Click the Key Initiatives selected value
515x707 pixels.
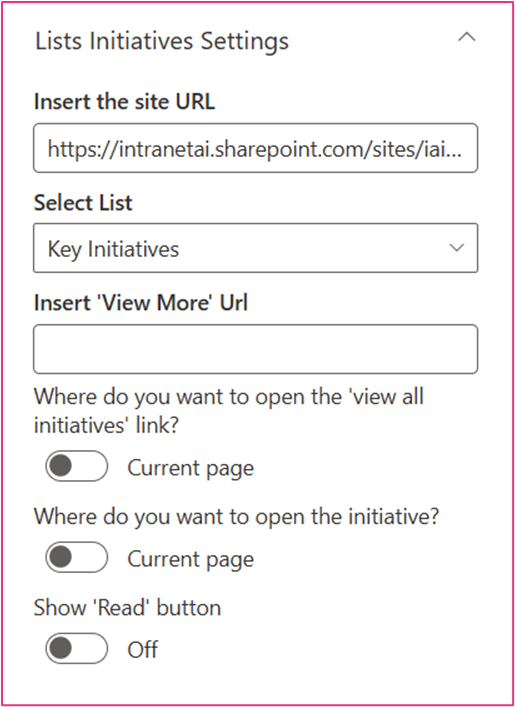(x=113, y=249)
